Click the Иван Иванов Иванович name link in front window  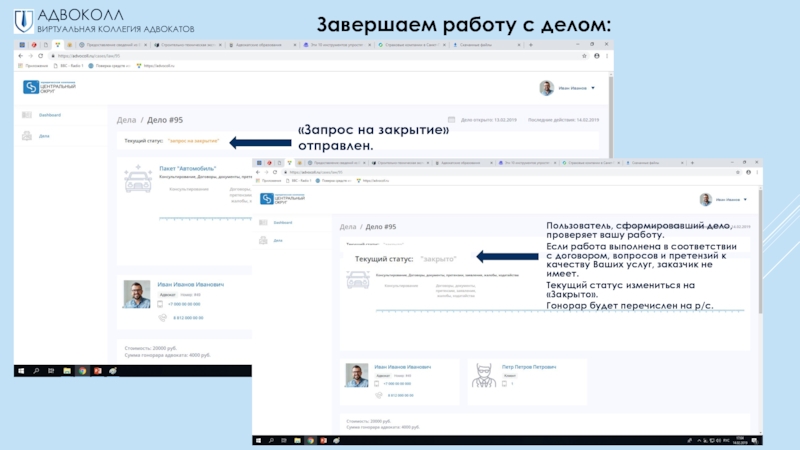pos(402,366)
